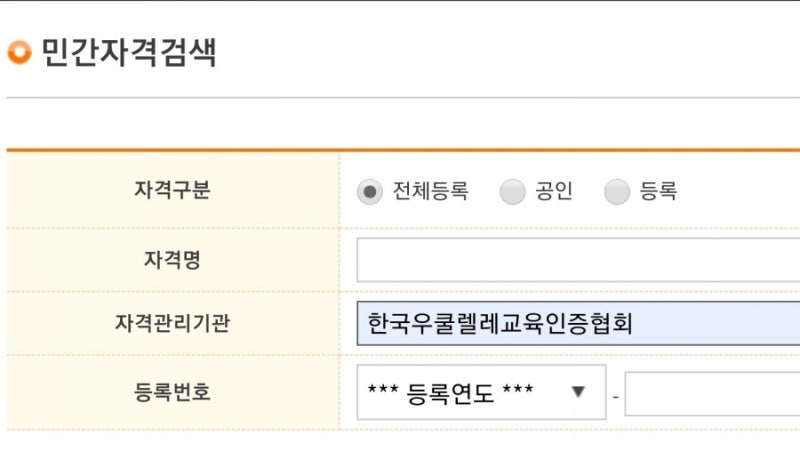Click the 자격명 row label
Viewport: 800px width, 452px height.
pos(172,260)
